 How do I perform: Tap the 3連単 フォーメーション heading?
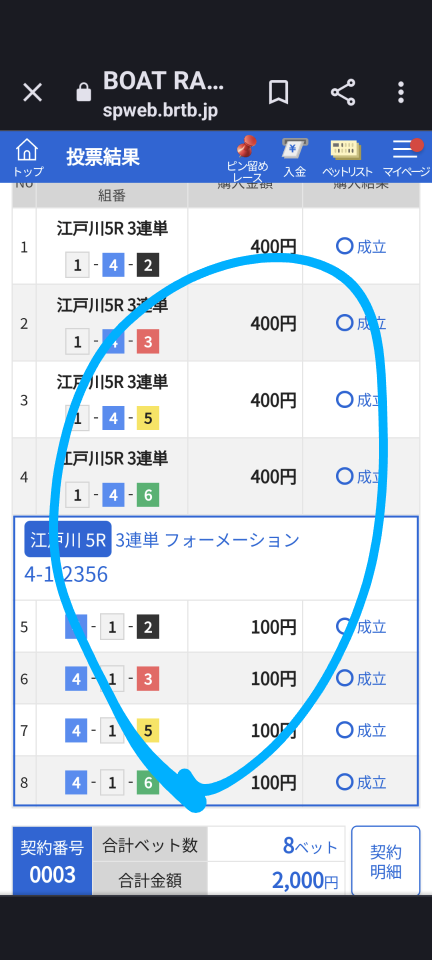click(x=207, y=540)
